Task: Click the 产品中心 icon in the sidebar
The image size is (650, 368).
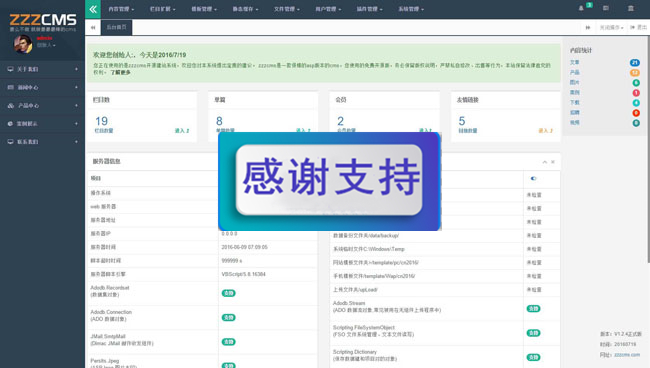Action: tap(10, 106)
